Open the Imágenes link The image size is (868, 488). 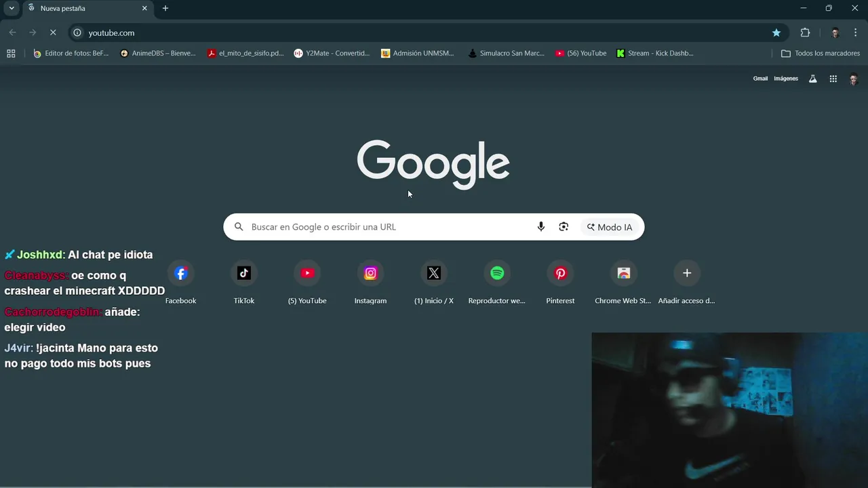pyautogui.click(x=786, y=79)
